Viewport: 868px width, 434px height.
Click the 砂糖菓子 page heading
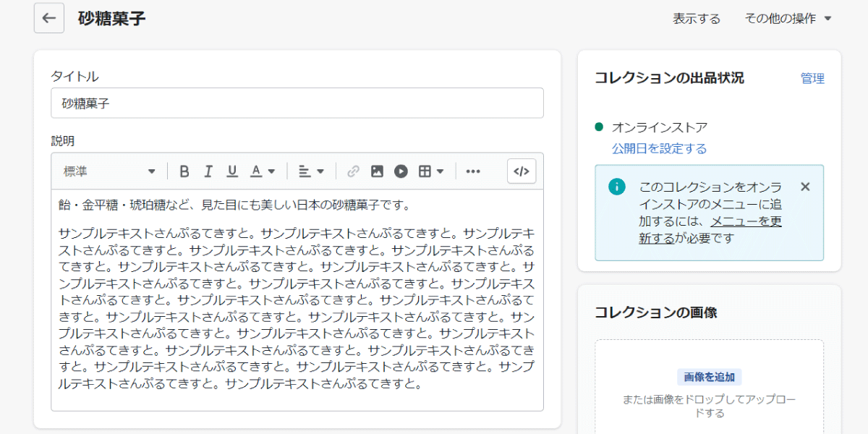[111, 18]
